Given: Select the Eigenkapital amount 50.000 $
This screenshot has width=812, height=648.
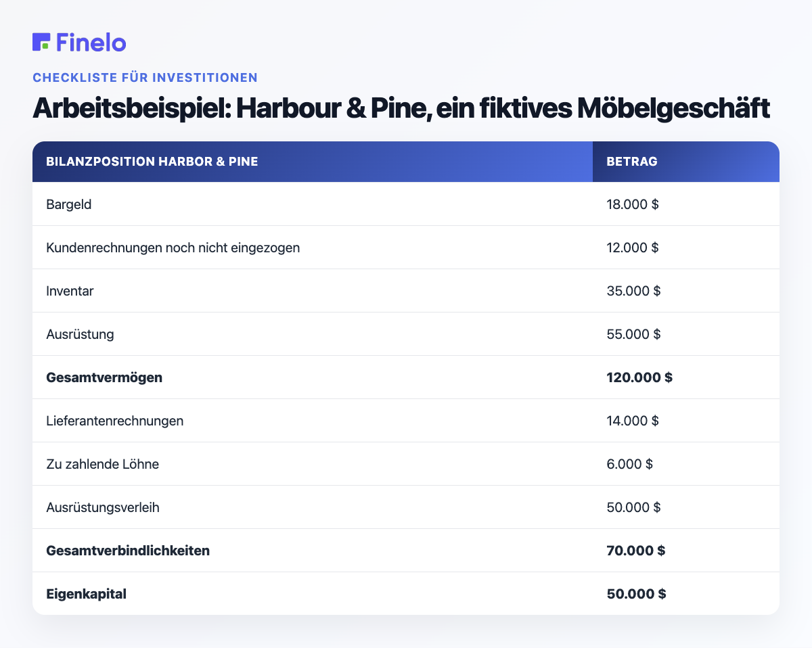Looking at the screenshot, I should tap(637, 594).
